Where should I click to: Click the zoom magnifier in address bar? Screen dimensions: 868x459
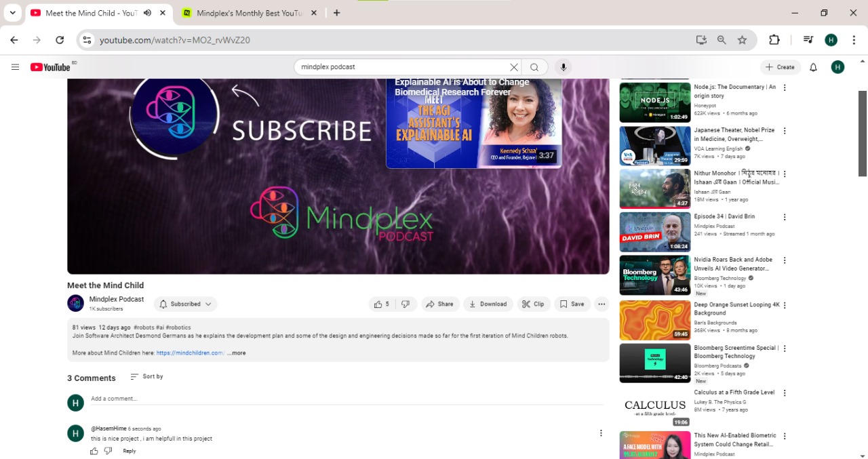pos(722,40)
